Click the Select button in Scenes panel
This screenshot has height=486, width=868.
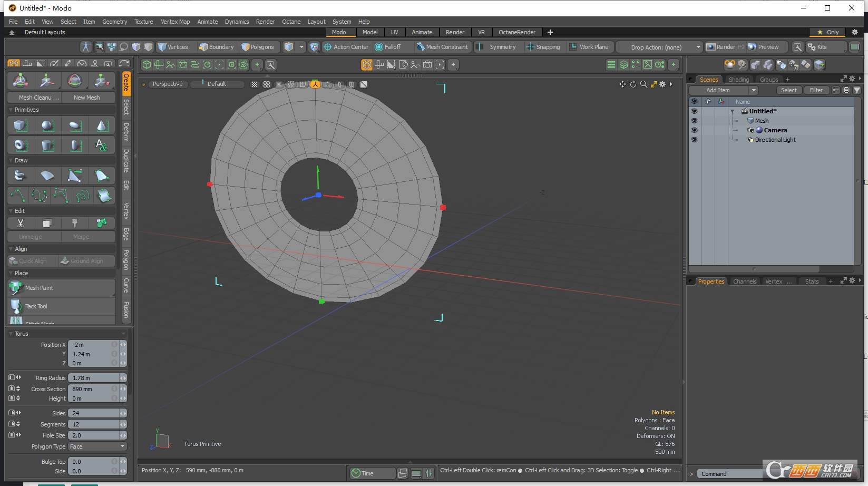[789, 90]
